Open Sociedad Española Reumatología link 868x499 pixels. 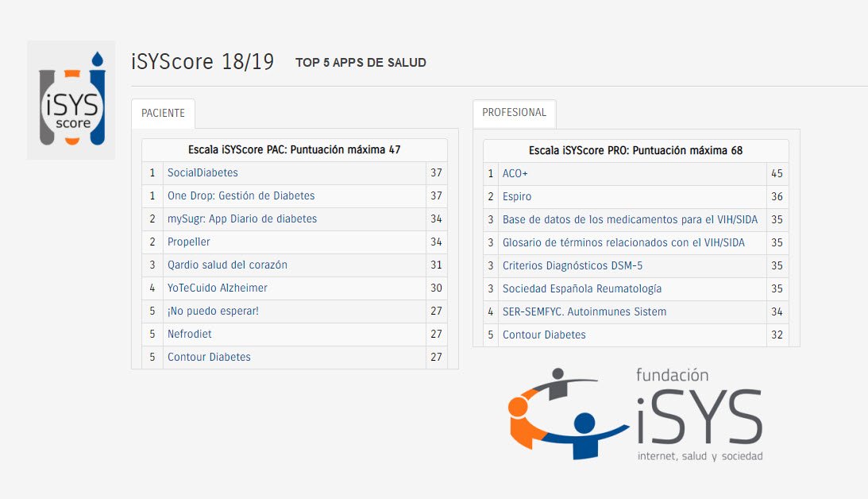(x=582, y=289)
